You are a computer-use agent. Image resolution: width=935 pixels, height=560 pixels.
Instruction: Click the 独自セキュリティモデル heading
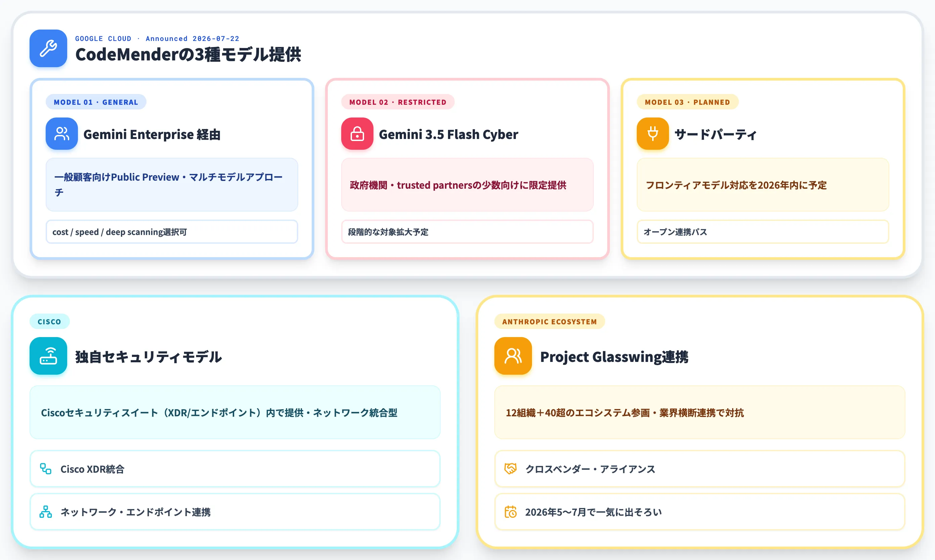148,357
